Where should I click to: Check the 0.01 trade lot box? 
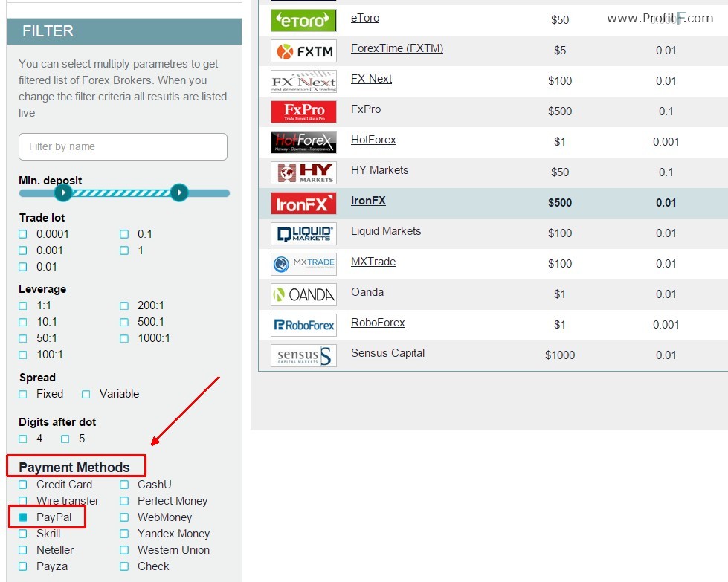coord(23,267)
